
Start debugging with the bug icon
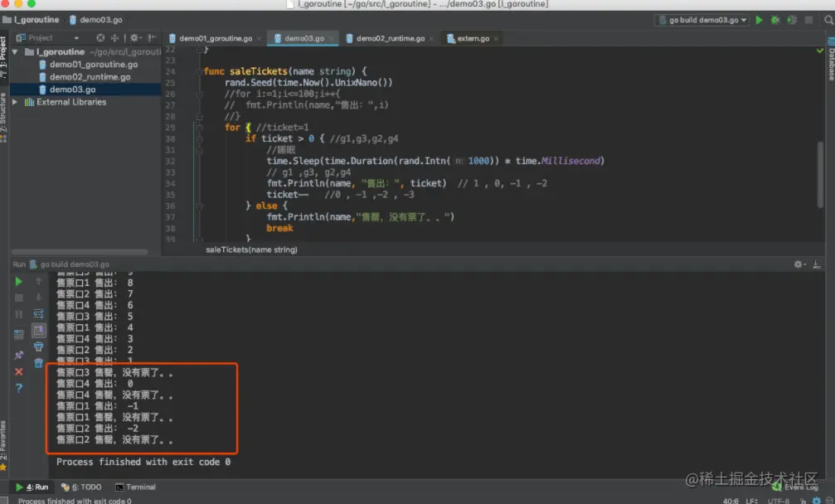click(x=775, y=20)
